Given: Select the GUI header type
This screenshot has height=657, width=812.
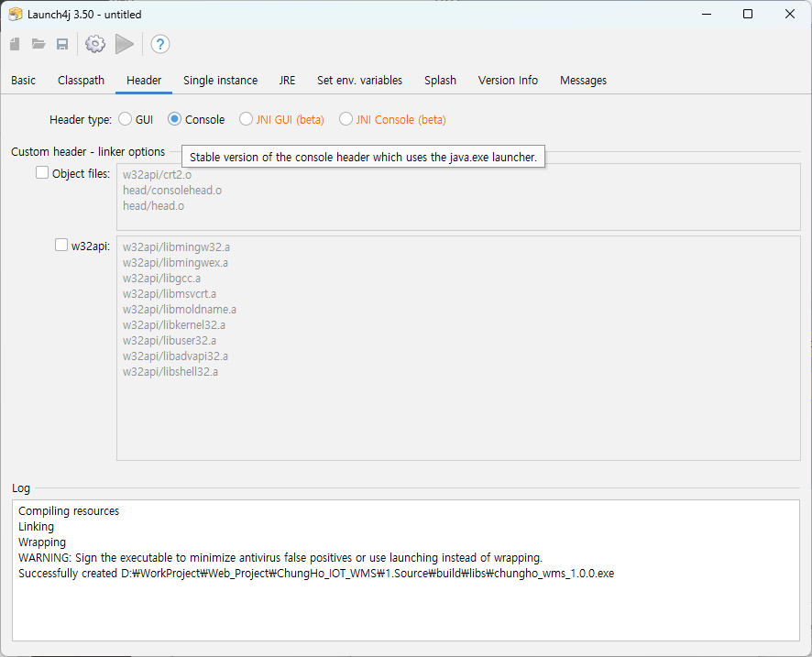Looking at the screenshot, I should click(x=124, y=118).
